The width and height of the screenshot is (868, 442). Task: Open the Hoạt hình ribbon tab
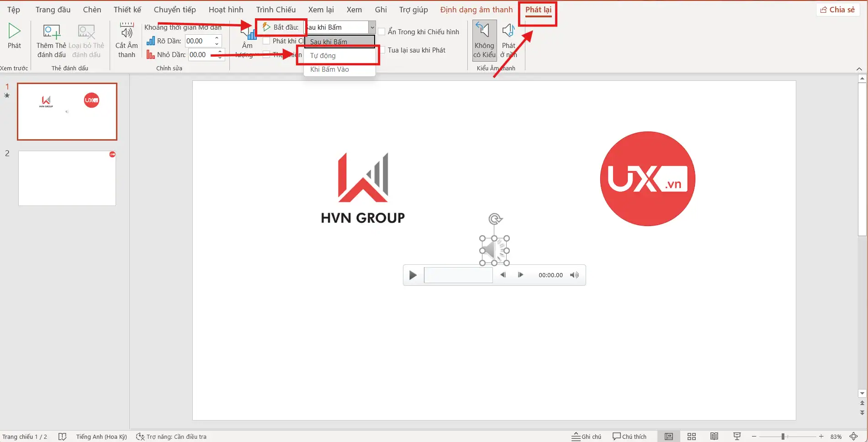(x=226, y=10)
